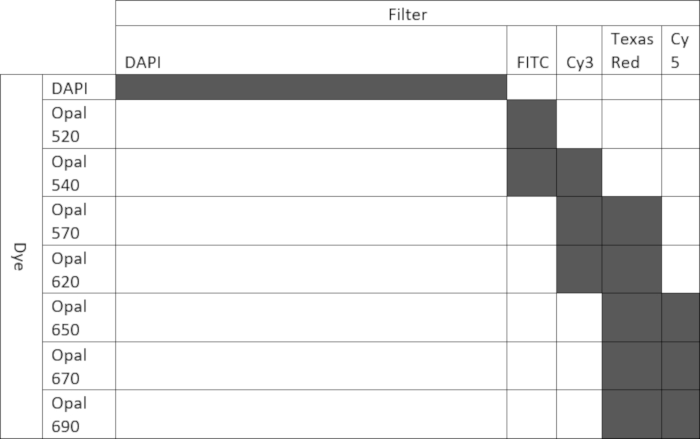Select the Cy3 column header
The width and height of the screenshot is (700, 439).
point(579,62)
